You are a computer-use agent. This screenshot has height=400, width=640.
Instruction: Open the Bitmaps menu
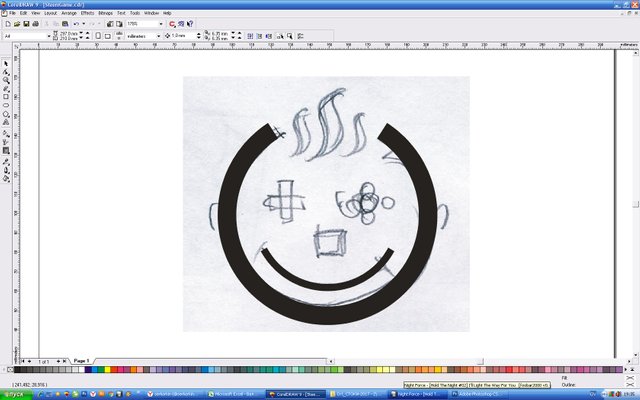tap(105, 13)
